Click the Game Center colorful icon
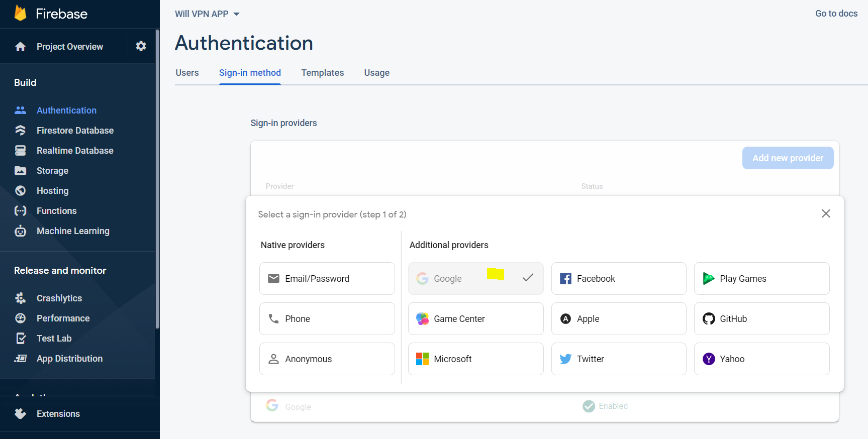The image size is (868, 439). pos(422,318)
